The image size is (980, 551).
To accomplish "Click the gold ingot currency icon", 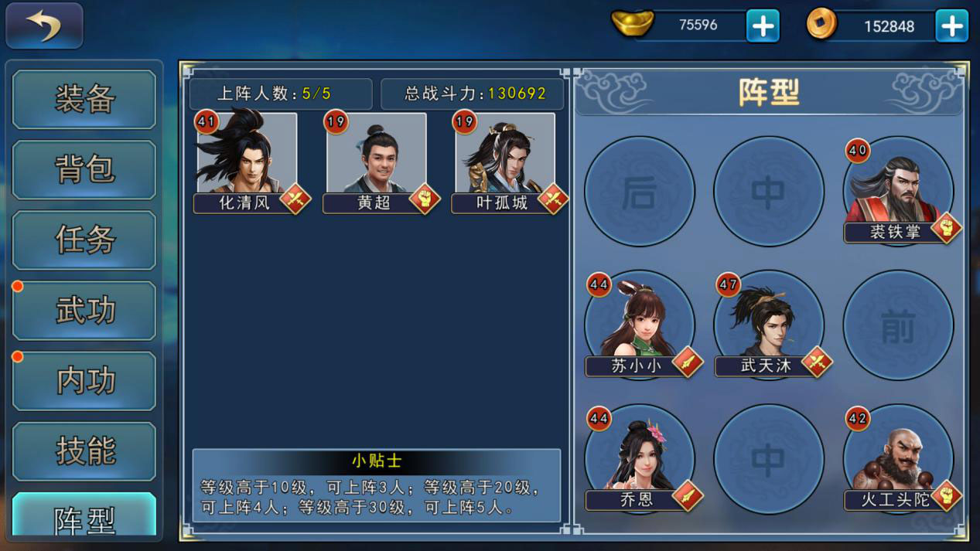I will 633,23.
